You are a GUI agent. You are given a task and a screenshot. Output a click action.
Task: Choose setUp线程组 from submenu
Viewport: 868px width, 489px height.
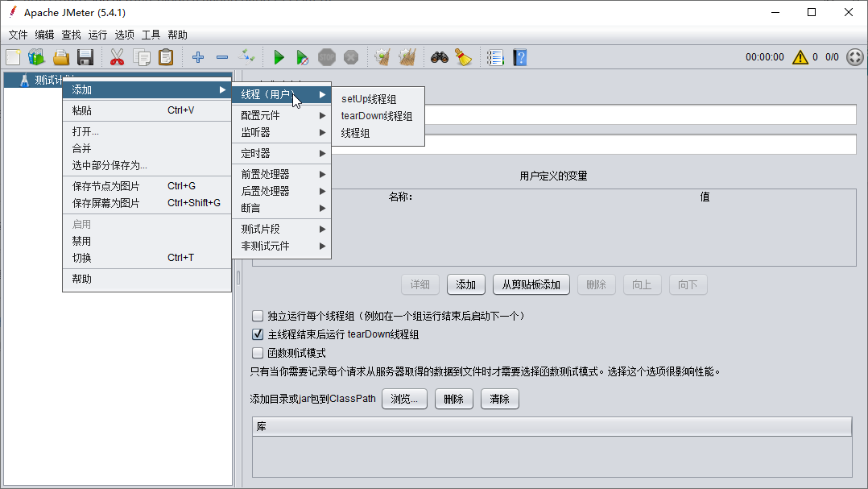[x=378, y=99]
